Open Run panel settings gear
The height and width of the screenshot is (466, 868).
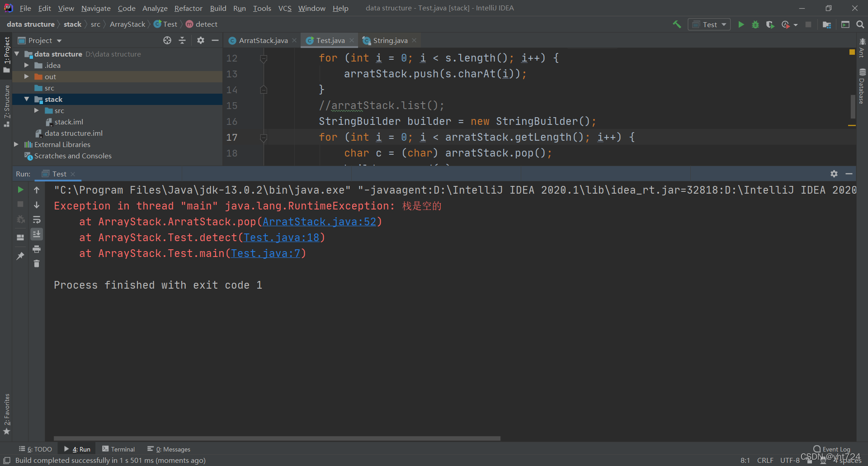834,174
